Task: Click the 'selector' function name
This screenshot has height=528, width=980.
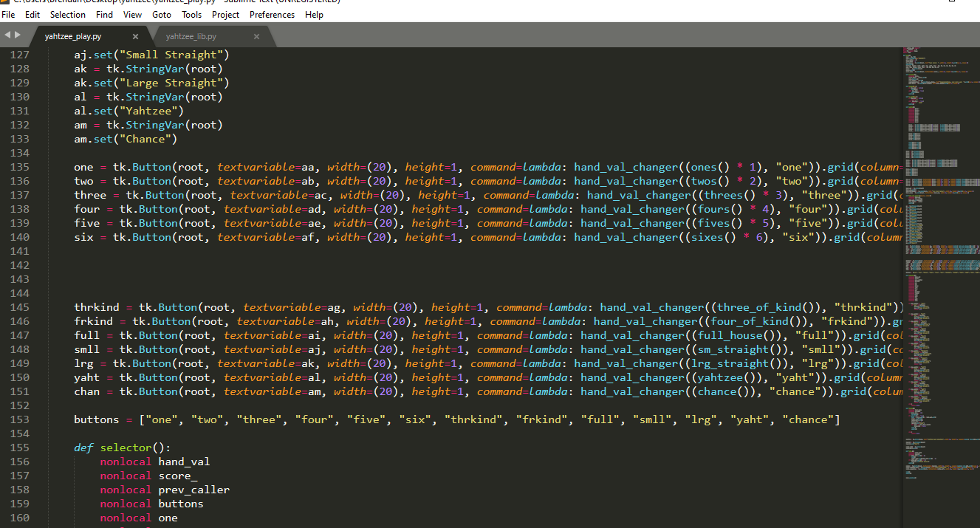Action: click(126, 448)
